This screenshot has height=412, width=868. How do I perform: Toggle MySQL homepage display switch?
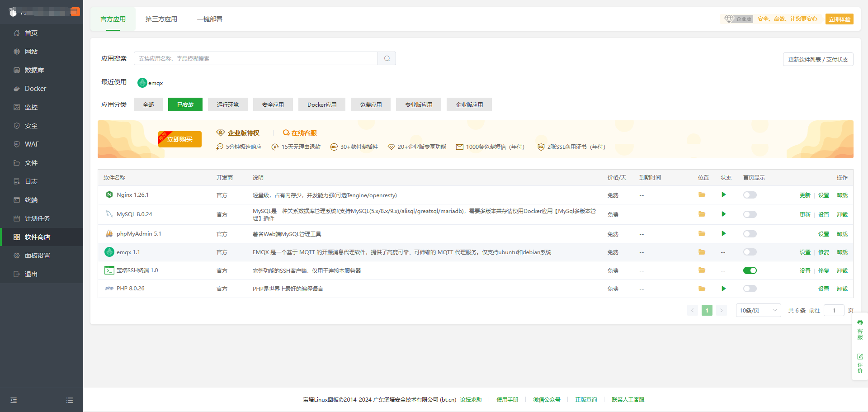point(750,214)
